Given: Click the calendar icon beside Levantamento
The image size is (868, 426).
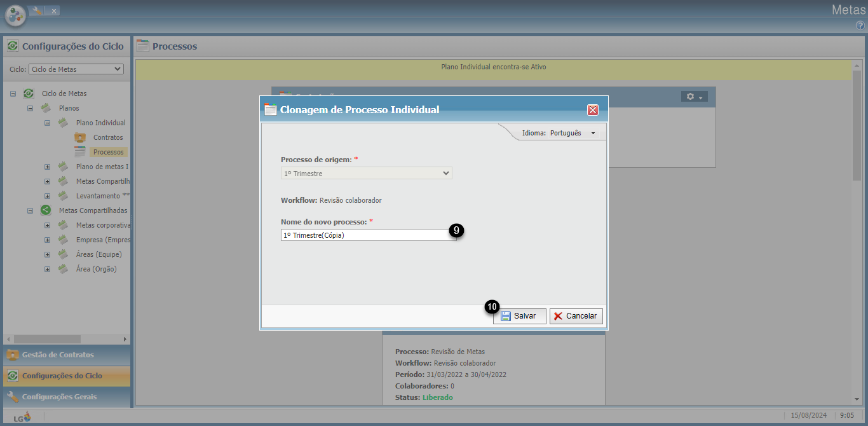Looking at the screenshot, I should coord(63,196).
